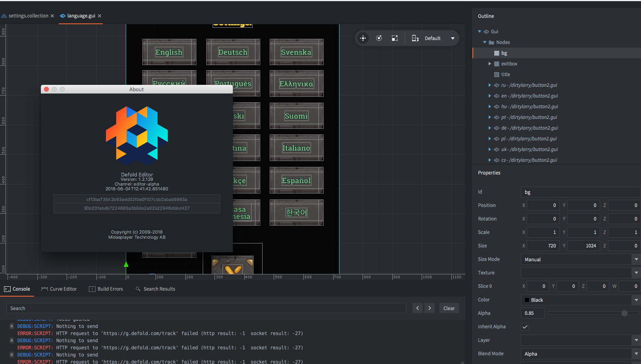
Task: Select the Move tool in the scene toolbar
Action: pos(363,38)
